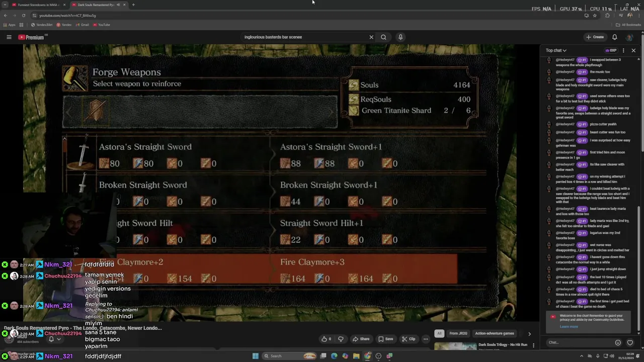This screenshot has height=362, width=644.
Task: Select the From JR2G chip
Action: click(458, 333)
